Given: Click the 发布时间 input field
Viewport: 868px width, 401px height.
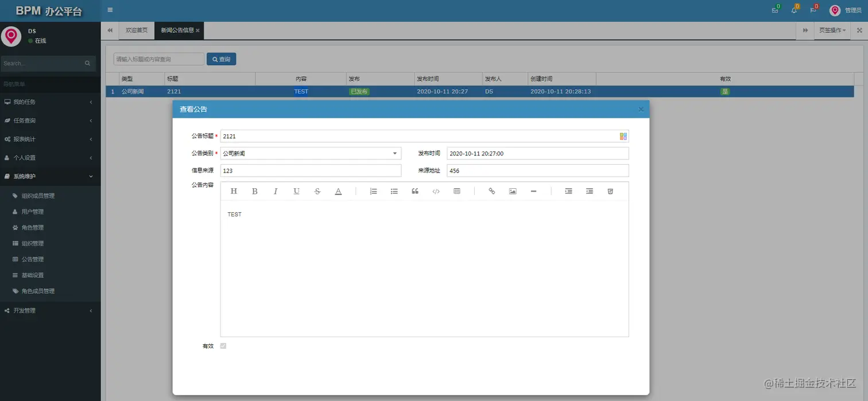Looking at the screenshot, I should [538, 153].
